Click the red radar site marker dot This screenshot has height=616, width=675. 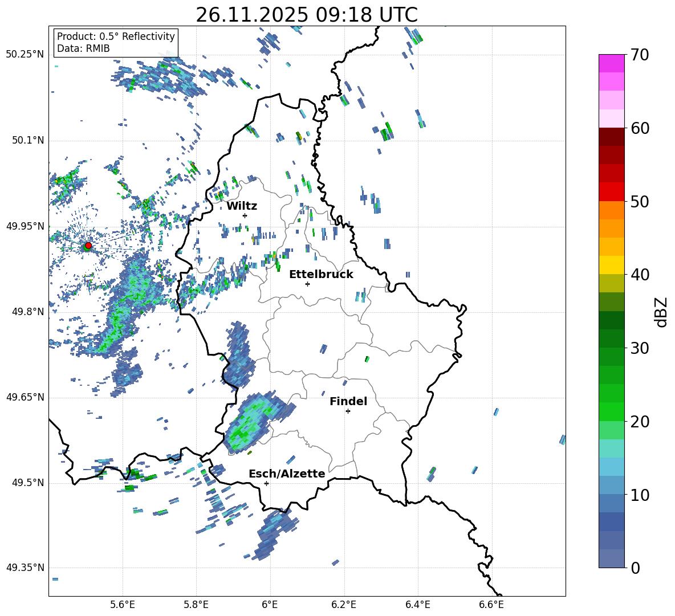coord(88,246)
